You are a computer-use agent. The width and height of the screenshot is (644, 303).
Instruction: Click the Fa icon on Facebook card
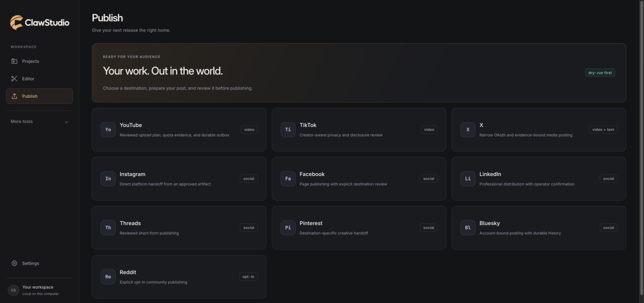click(288, 179)
